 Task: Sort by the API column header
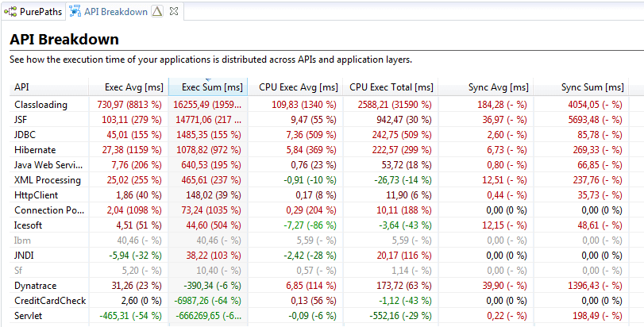(x=48, y=87)
